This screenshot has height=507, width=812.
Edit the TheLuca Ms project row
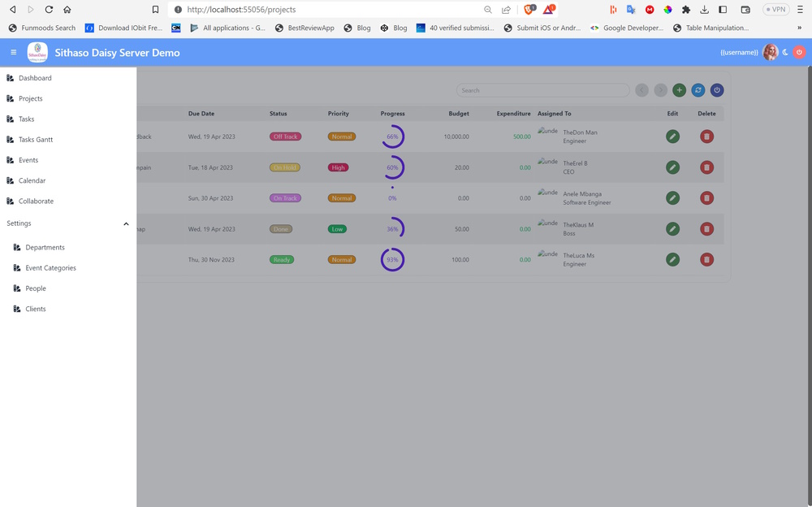(672, 260)
